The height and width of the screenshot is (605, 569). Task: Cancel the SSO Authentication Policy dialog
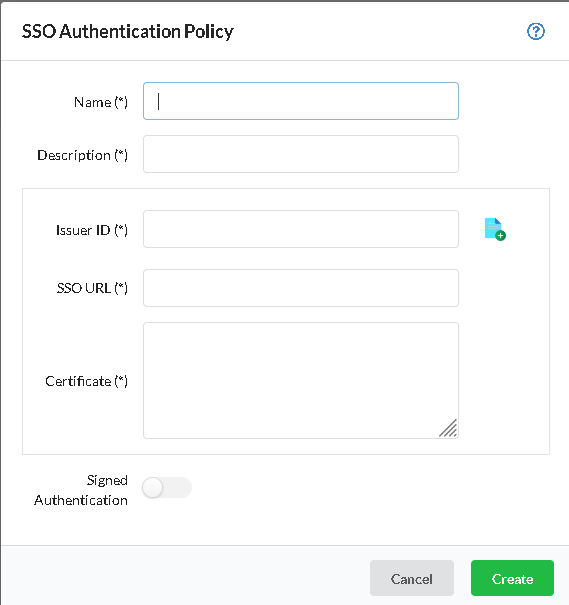412,578
